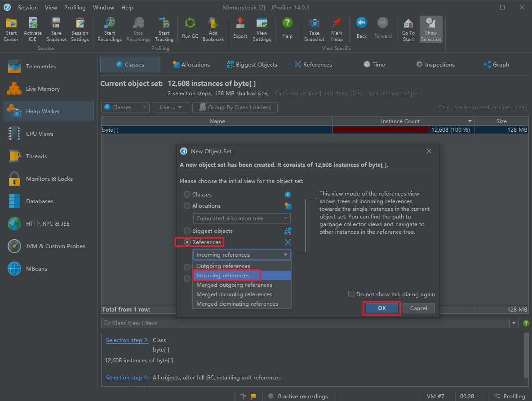Click the Name column header
The image size is (532, 401).
click(x=217, y=121)
